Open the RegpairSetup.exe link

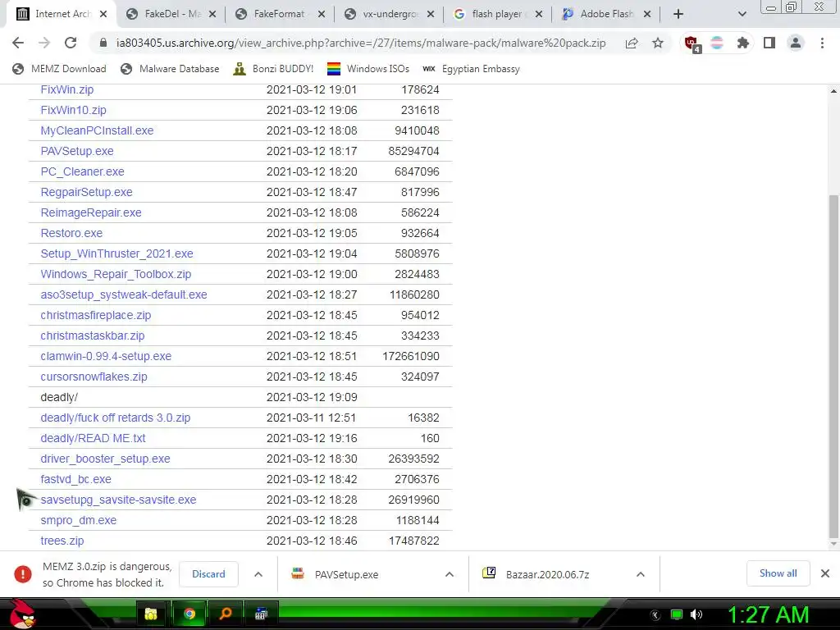86,192
